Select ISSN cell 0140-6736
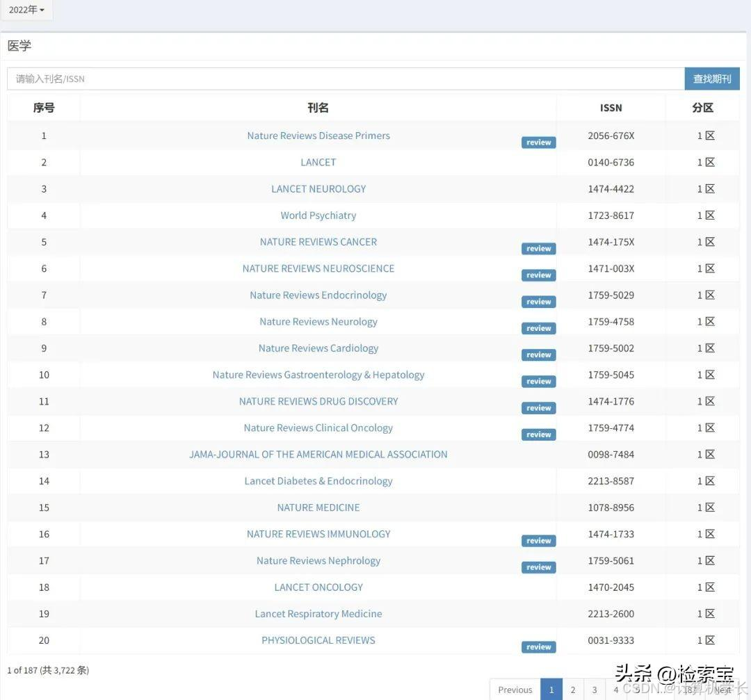The height and width of the screenshot is (700, 751). [x=611, y=162]
